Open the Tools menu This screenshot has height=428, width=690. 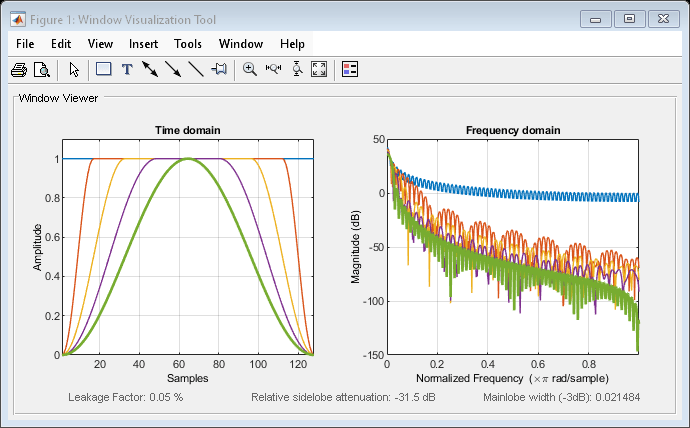pyautogui.click(x=188, y=44)
